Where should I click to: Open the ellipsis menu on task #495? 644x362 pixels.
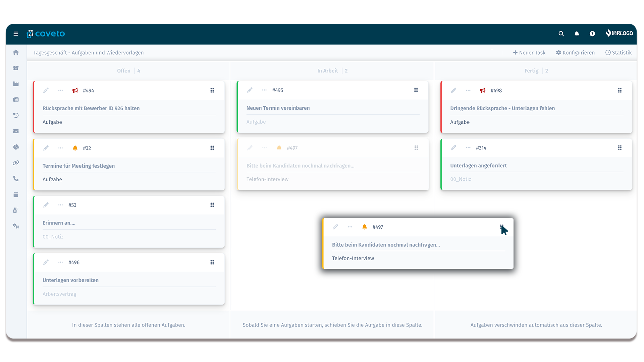[x=264, y=90]
